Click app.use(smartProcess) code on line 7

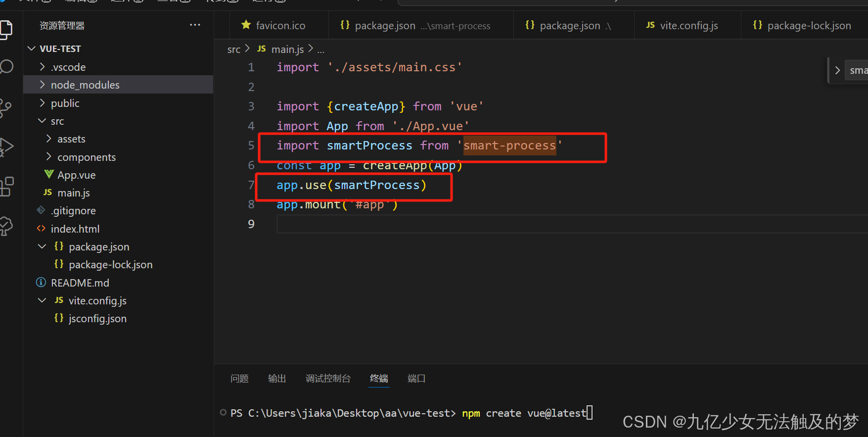pos(352,185)
